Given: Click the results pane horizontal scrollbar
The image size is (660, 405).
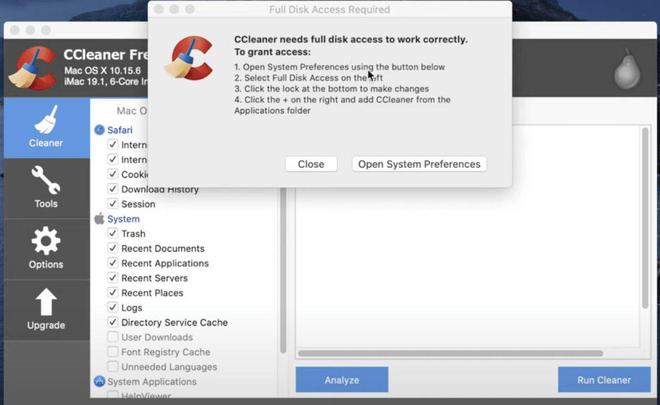Looking at the screenshot, I should point(450,353).
